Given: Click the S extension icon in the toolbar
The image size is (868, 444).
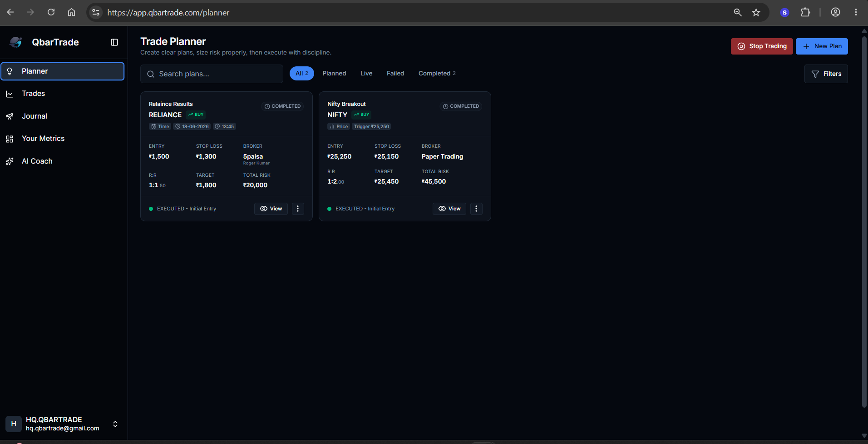Looking at the screenshot, I should [x=784, y=12].
